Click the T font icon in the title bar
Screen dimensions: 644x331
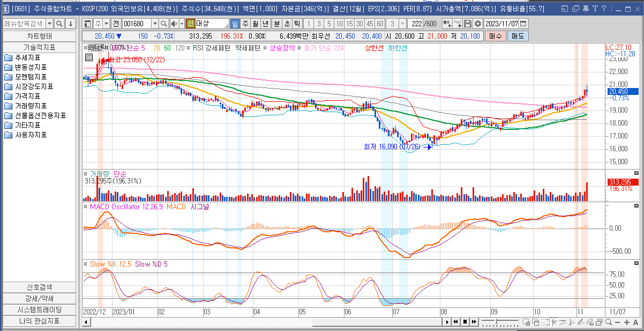[x=595, y=9]
